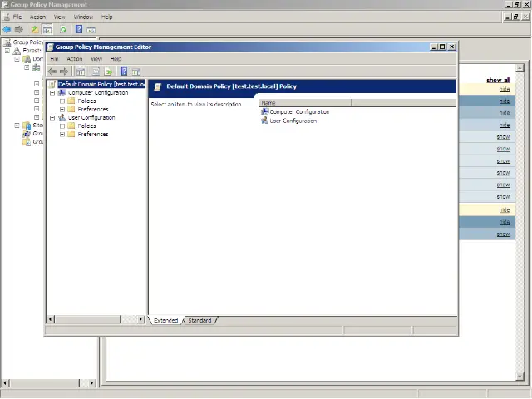Click Sites icon in background tree
Viewport: 532px width, 399px height.
(x=27, y=126)
